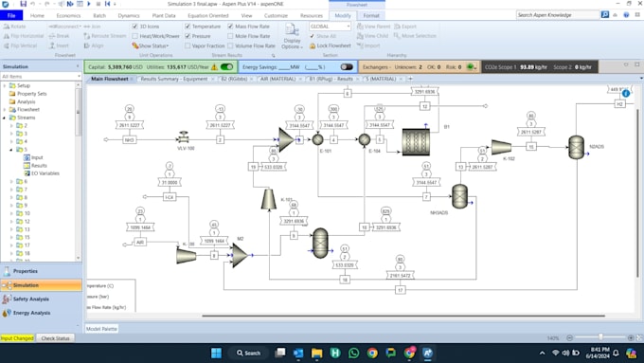Open the Energy Analysis environment
This screenshot has height=363, width=644.
click(41, 313)
